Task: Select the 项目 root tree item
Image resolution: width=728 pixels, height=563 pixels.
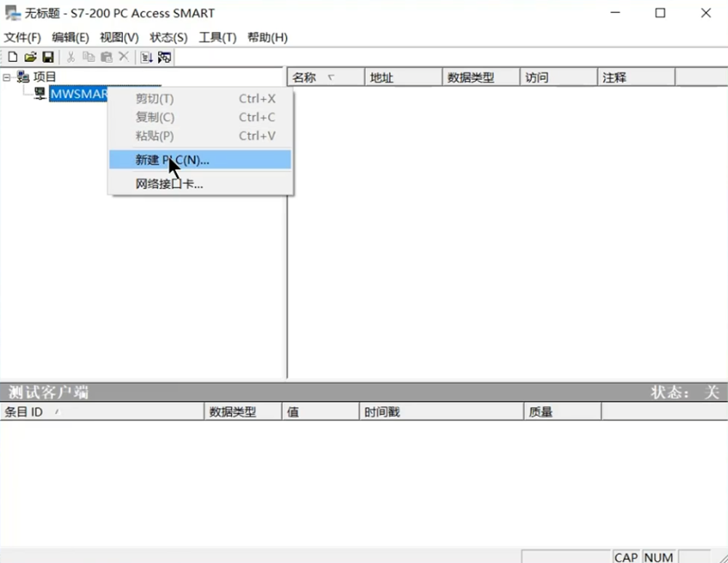Action: (x=44, y=76)
